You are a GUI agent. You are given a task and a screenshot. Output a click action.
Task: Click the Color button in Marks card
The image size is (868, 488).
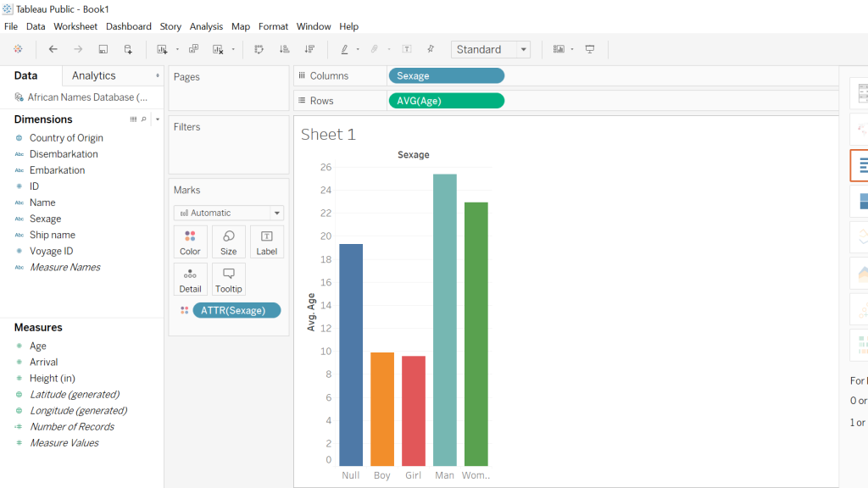point(190,241)
